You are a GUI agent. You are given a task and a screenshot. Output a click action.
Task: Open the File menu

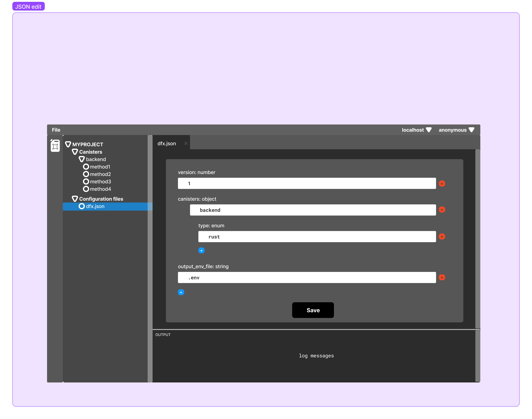tap(56, 130)
